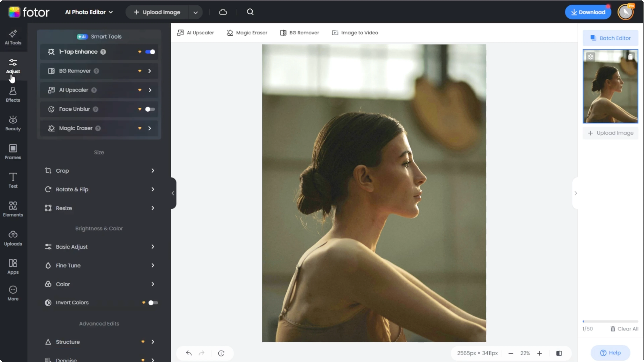Expand the Magic Eraser chevron in Smart Tools
The width and height of the screenshot is (644, 362).
[x=149, y=128]
